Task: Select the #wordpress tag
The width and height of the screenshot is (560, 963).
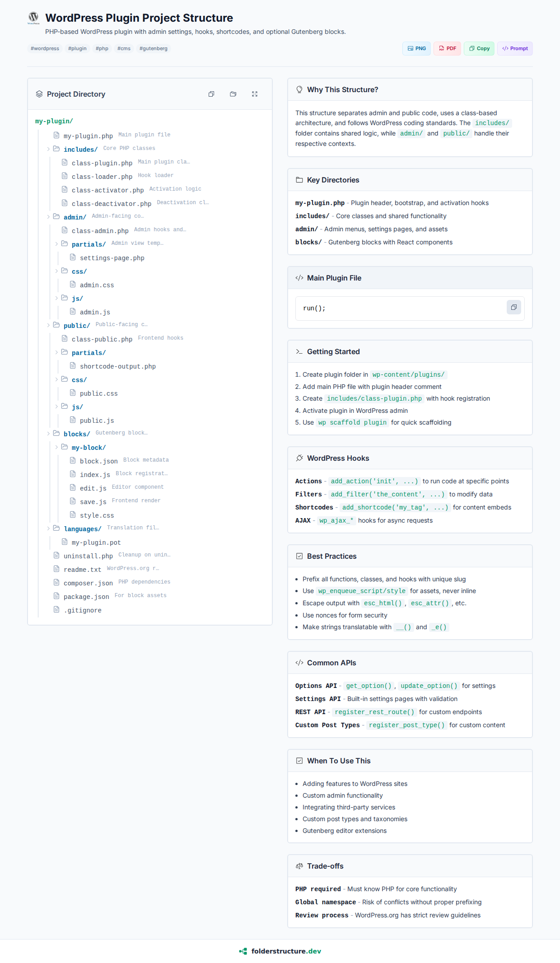Action: (x=45, y=48)
